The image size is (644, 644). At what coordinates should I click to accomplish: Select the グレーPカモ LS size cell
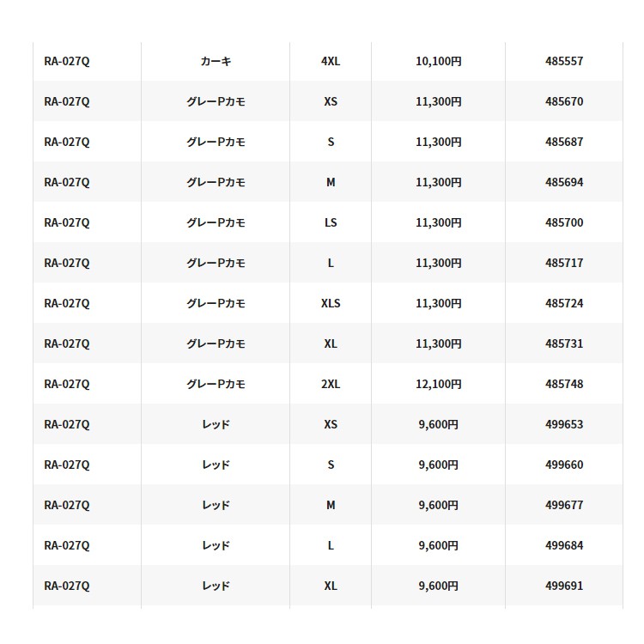[x=331, y=222]
